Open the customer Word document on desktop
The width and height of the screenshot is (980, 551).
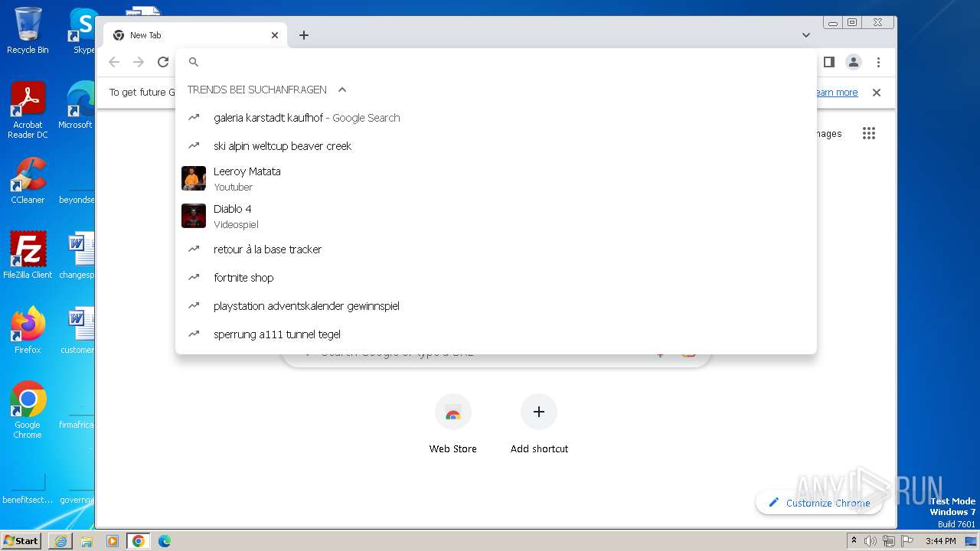point(77,331)
